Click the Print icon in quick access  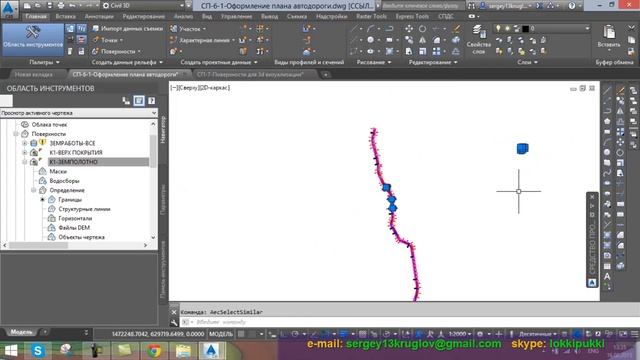(61, 6)
